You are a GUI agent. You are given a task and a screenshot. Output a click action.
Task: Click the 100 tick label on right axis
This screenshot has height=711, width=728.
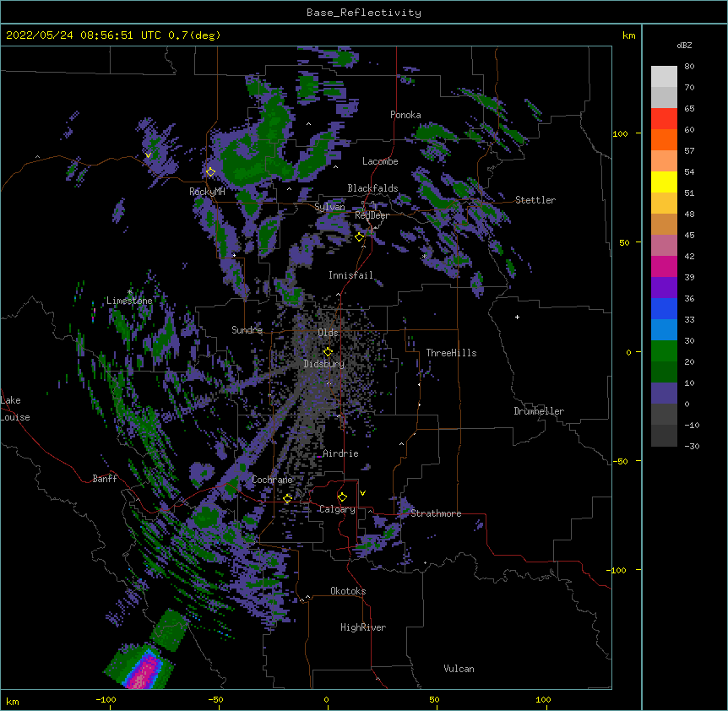pos(620,133)
